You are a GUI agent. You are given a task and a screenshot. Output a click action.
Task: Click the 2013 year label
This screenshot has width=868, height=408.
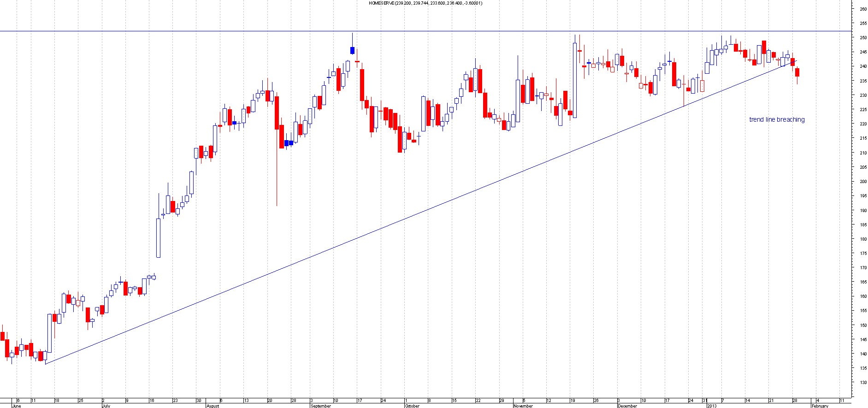click(712, 406)
